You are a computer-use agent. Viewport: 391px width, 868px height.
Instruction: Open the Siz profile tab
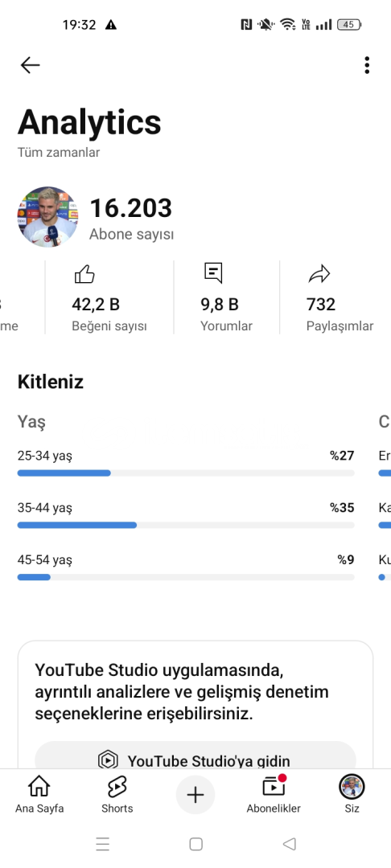(x=352, y=794)
